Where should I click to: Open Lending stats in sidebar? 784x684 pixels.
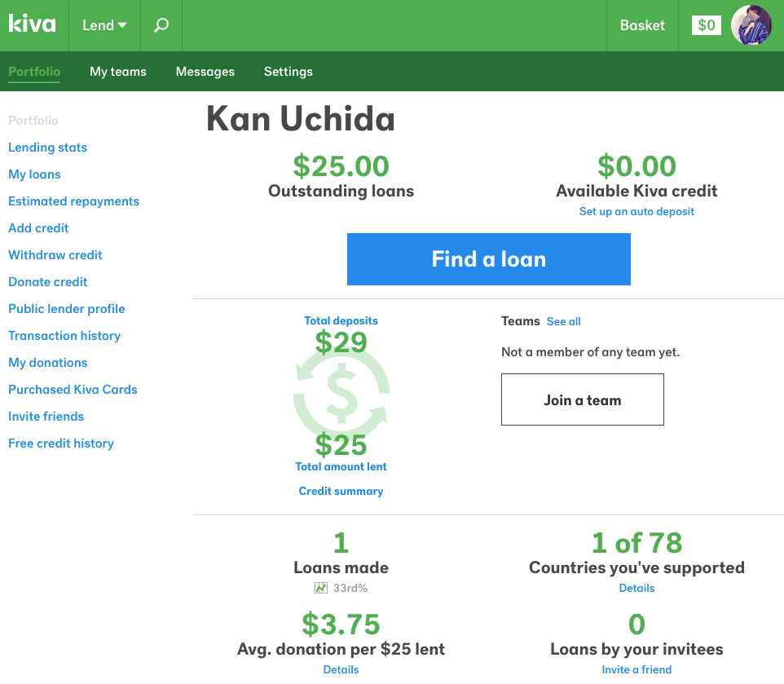click(47, 148)
